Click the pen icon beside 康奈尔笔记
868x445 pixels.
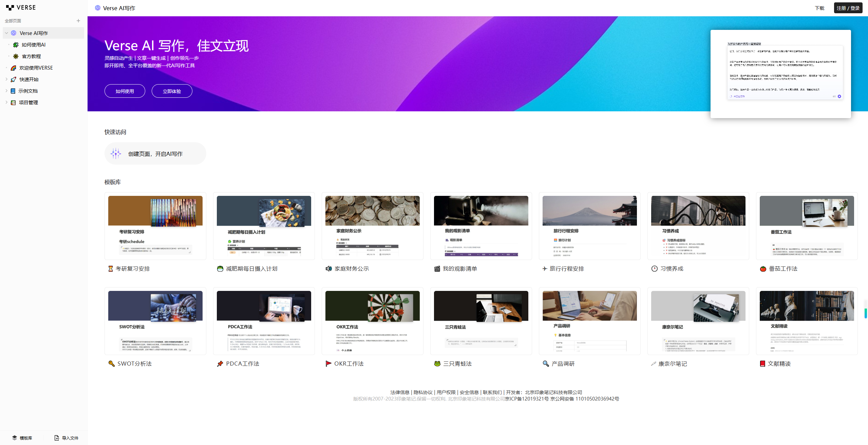[x=653, y=364]
